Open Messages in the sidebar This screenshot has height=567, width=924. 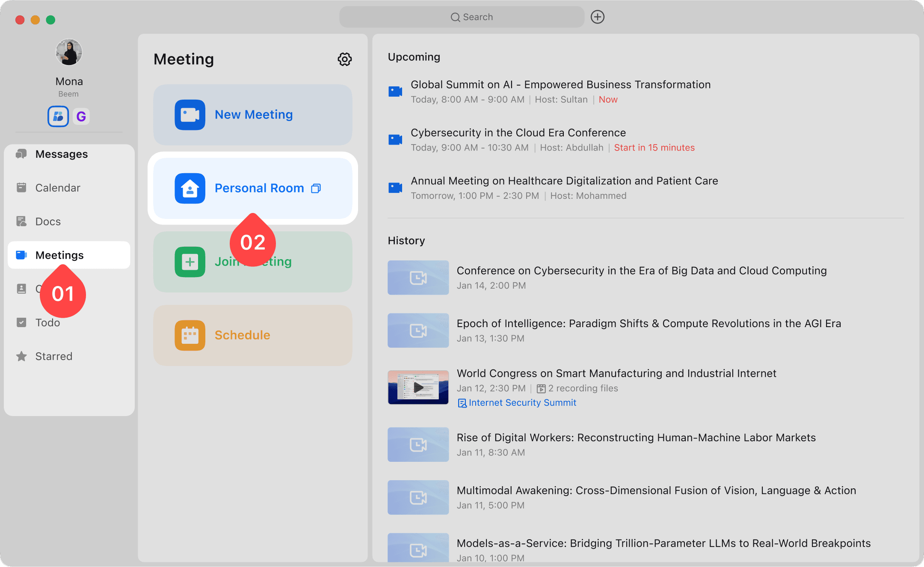(61, 154)
